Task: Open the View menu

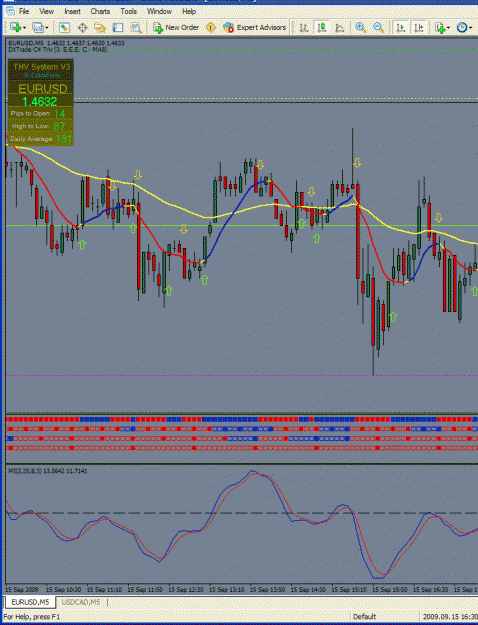Action: point(46,12)
